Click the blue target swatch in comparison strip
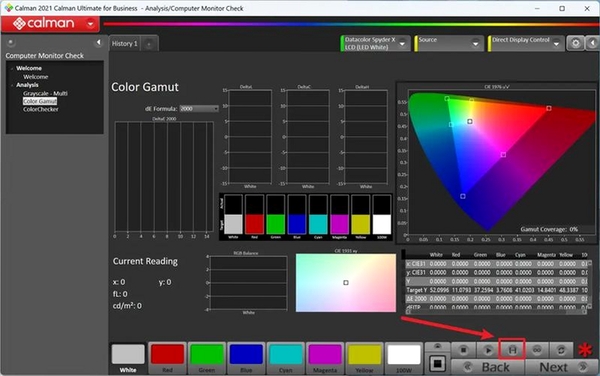Image resolution: width=600 pixels, height=376 pixels. [297, 224]
